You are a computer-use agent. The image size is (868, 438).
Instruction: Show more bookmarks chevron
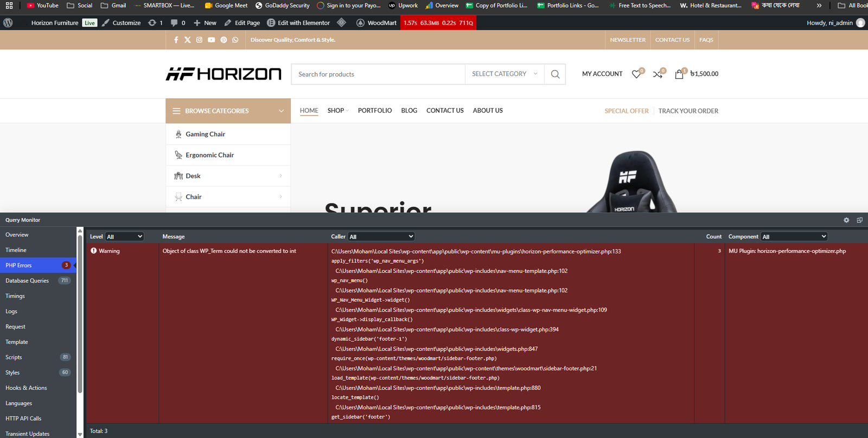[x=819, y=5]
